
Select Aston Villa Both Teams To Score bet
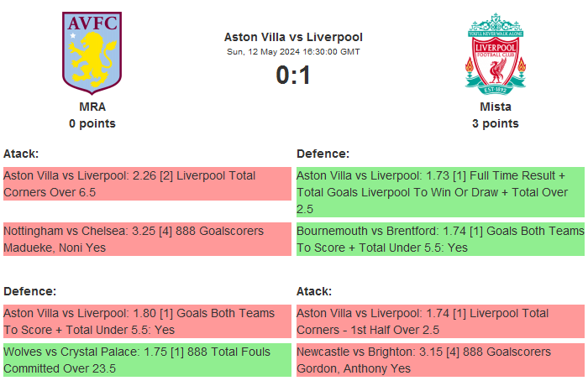146,321
